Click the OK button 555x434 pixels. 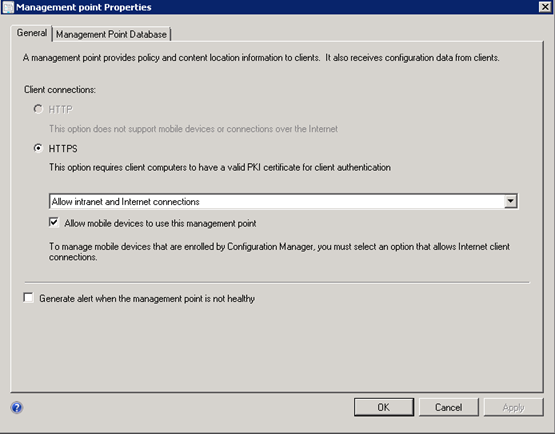[x=384, y=407]
